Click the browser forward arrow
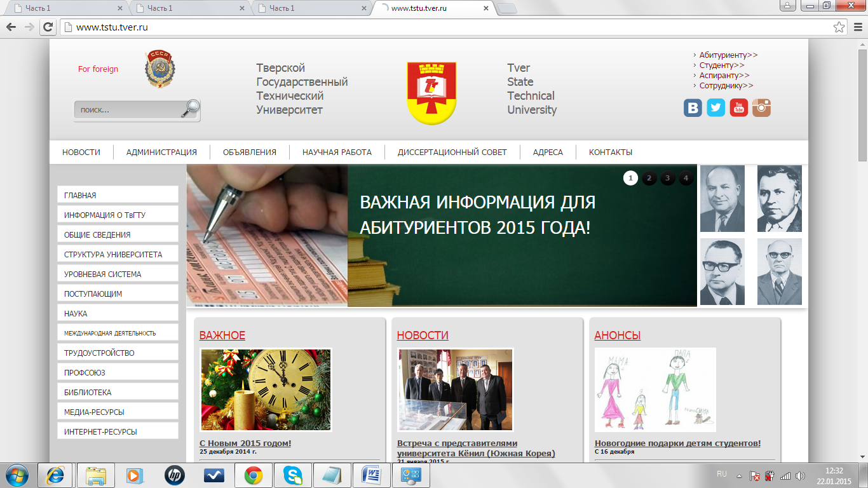The height and width of the screenshot is (488, 868). [x=29, y=27]
